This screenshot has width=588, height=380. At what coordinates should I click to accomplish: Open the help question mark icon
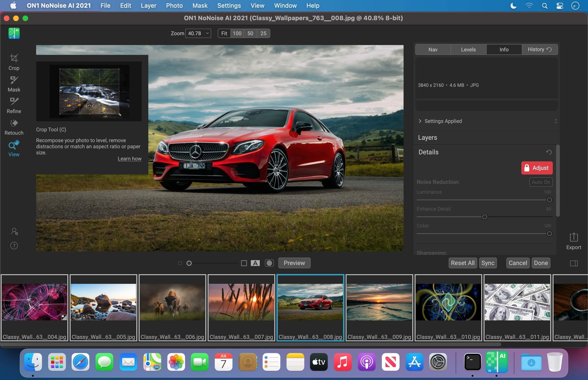[14, 246]
